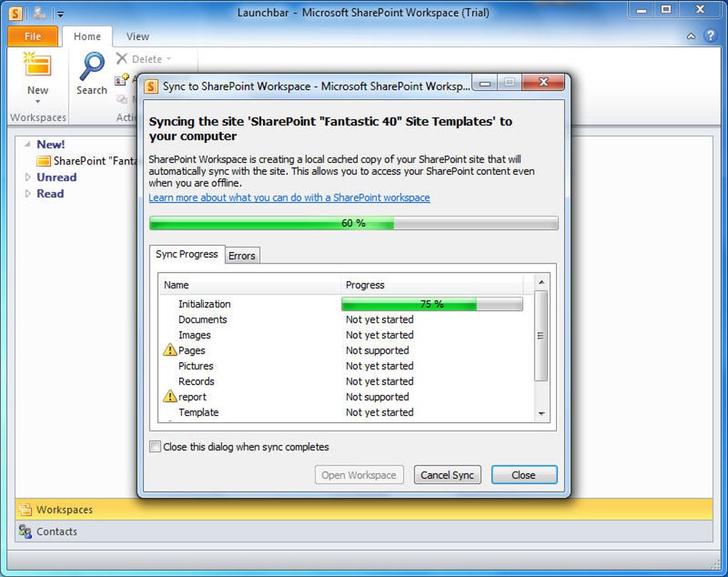Click the Delete X icon in the ribbon
This screenshot has width=728, height=577.
(121, 59)
